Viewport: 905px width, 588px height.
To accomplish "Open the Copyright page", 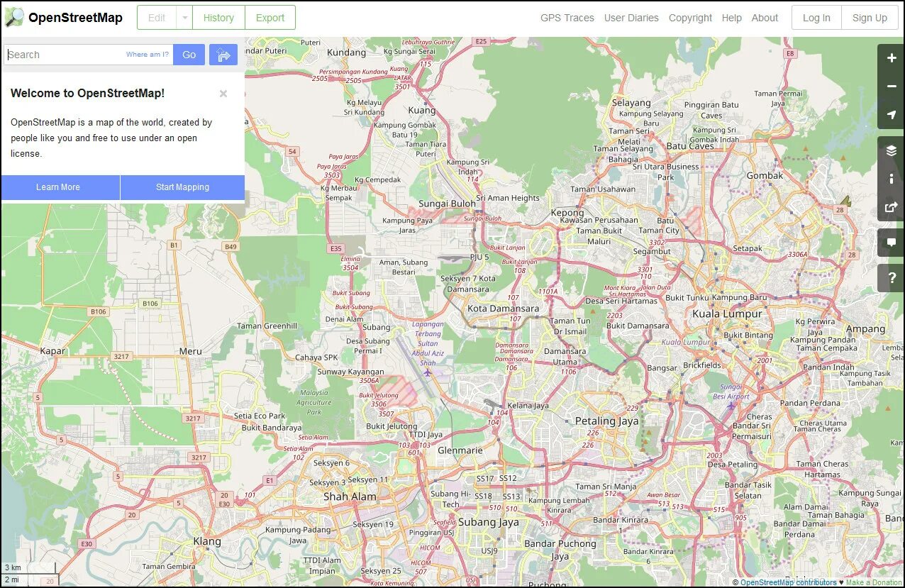I will pyautogui.click(x=690, y=18).
